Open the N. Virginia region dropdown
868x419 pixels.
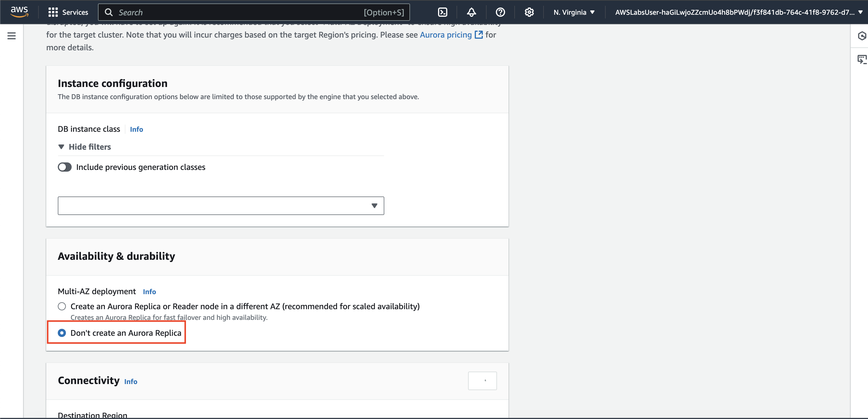574,12
